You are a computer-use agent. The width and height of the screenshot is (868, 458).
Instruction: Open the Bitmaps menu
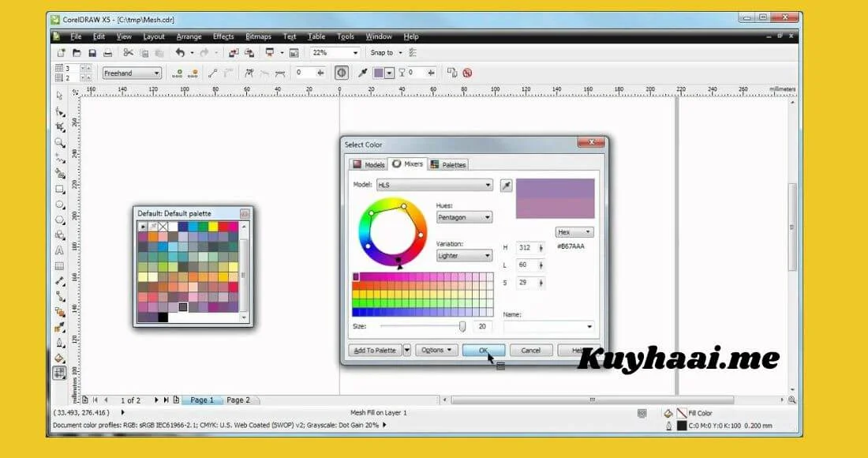coord(258,36)
